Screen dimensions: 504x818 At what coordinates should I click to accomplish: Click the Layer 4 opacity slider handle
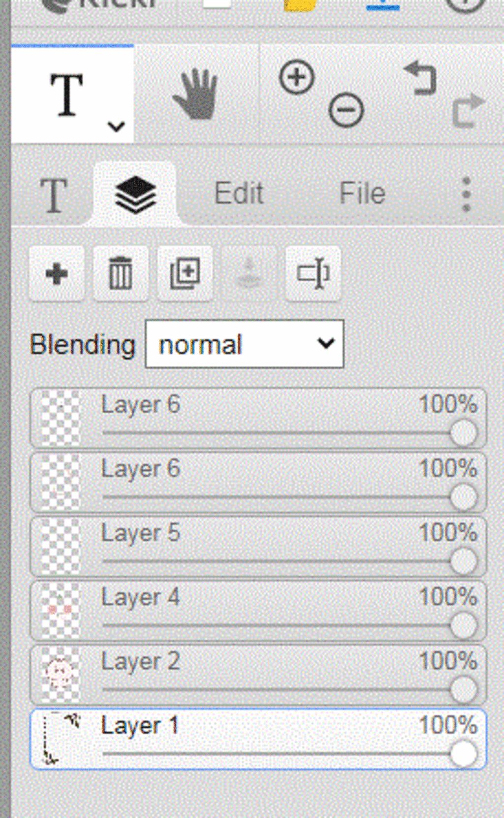[463, 625]
